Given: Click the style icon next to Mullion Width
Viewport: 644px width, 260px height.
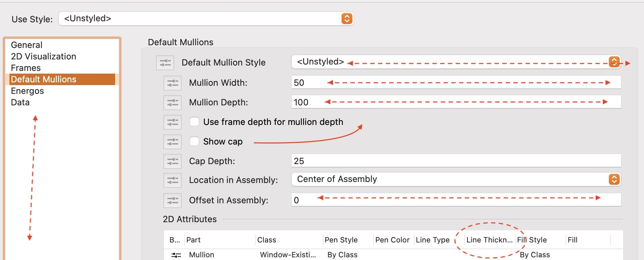Looking at the screenshot, I should (x=172, y=83).
